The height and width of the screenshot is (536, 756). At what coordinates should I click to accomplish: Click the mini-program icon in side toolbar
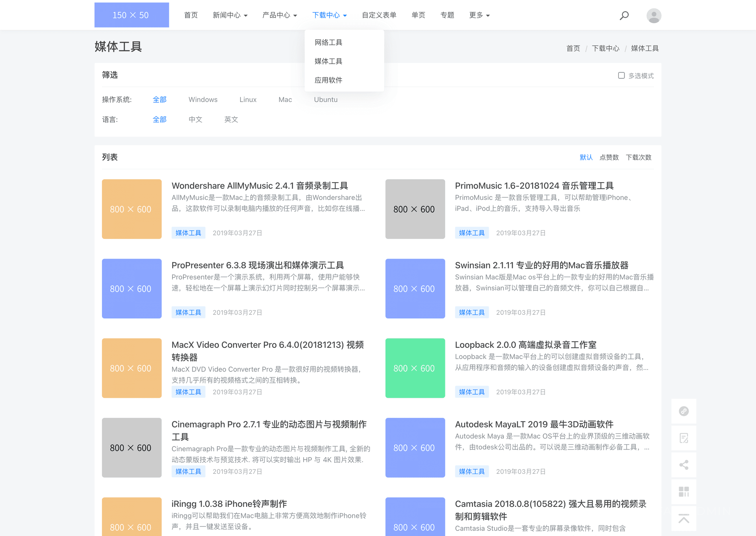(684, 411)
